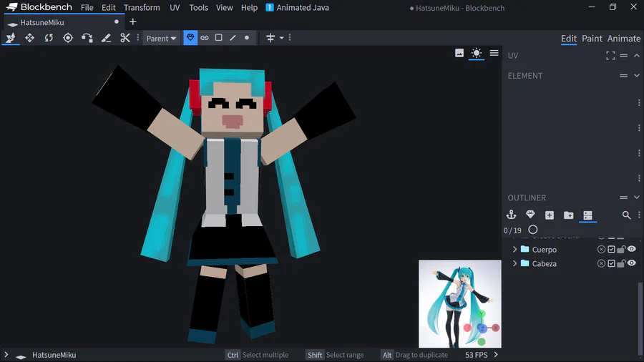Click the anchor icon in Outliner toolbar
Image resolution: width=644 pixels, height=362 pixels.
[512, 215]
